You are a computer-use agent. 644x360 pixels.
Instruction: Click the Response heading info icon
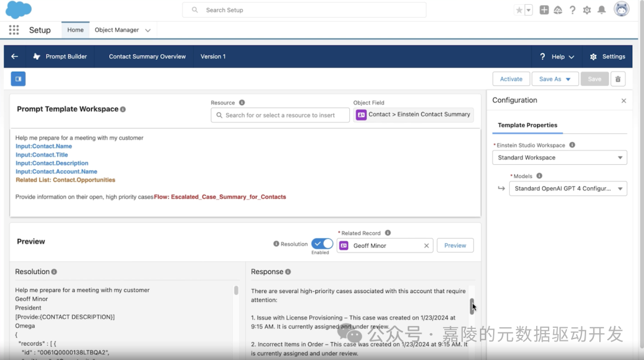pyautogui.click(x=288, y=272)
